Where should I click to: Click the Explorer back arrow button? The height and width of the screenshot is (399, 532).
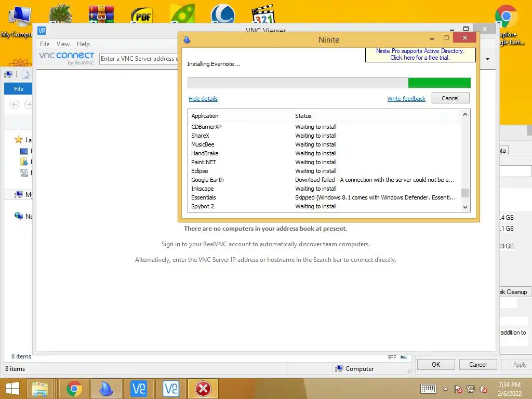[x=14, y=104]
